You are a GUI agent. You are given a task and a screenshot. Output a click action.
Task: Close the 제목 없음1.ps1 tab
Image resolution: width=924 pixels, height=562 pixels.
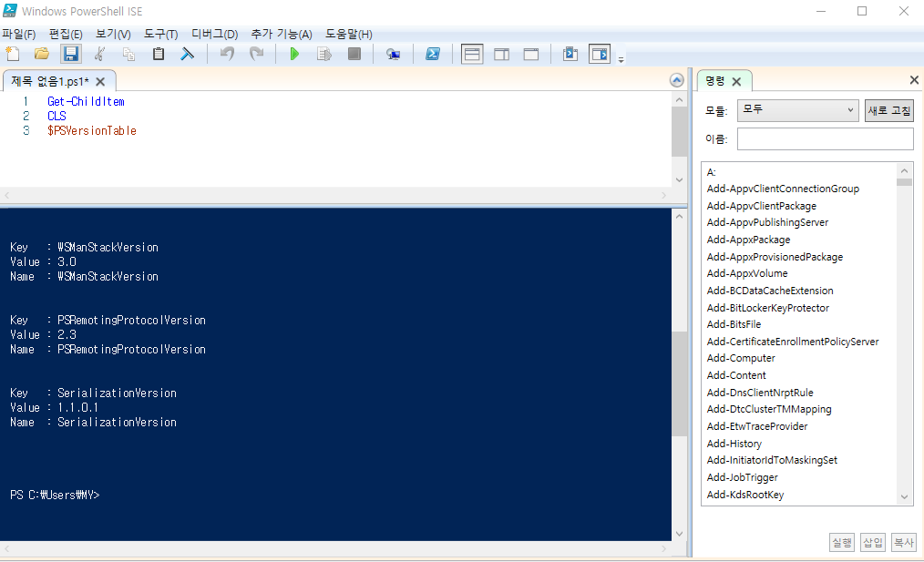click(x=100, y=82)
